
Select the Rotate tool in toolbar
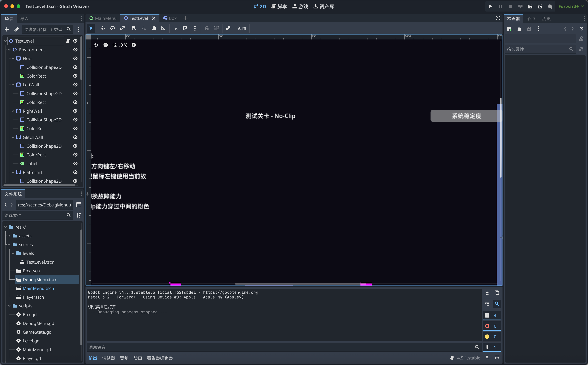(113, 28)
